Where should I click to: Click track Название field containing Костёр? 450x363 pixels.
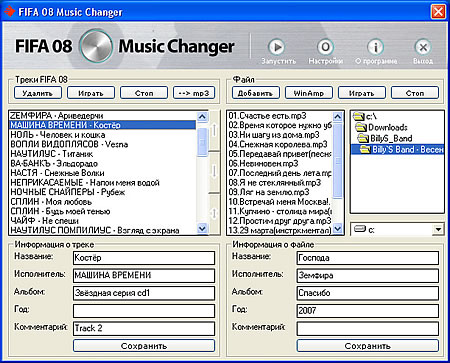[x=144, y=258]
